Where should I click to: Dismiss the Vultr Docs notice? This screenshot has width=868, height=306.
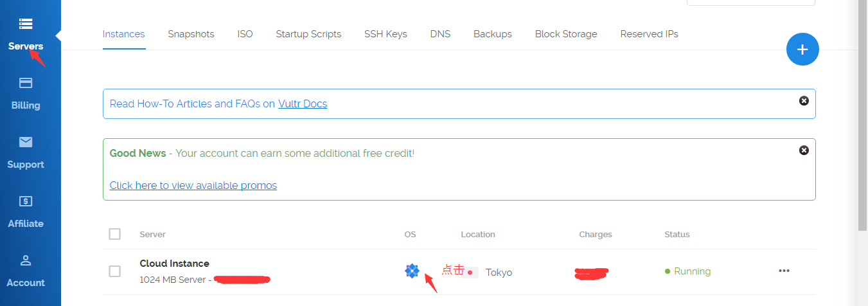[x=804, y=101]
